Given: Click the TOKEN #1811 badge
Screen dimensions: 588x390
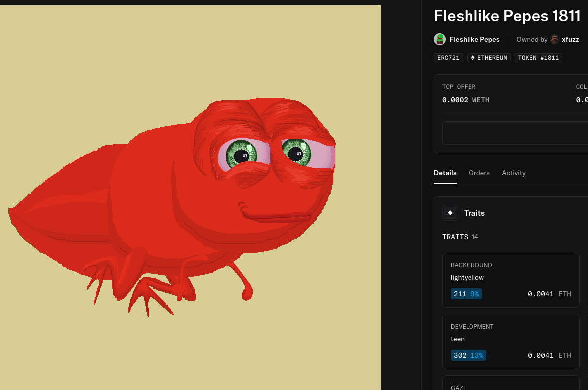Looking at the screenshot, I should click(538, 58).
